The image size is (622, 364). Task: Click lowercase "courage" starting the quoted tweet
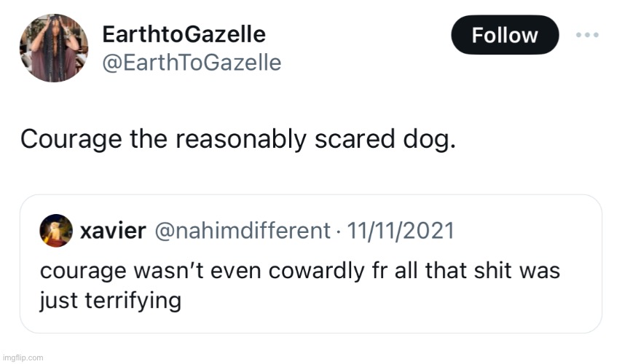[x=81, y=271]
